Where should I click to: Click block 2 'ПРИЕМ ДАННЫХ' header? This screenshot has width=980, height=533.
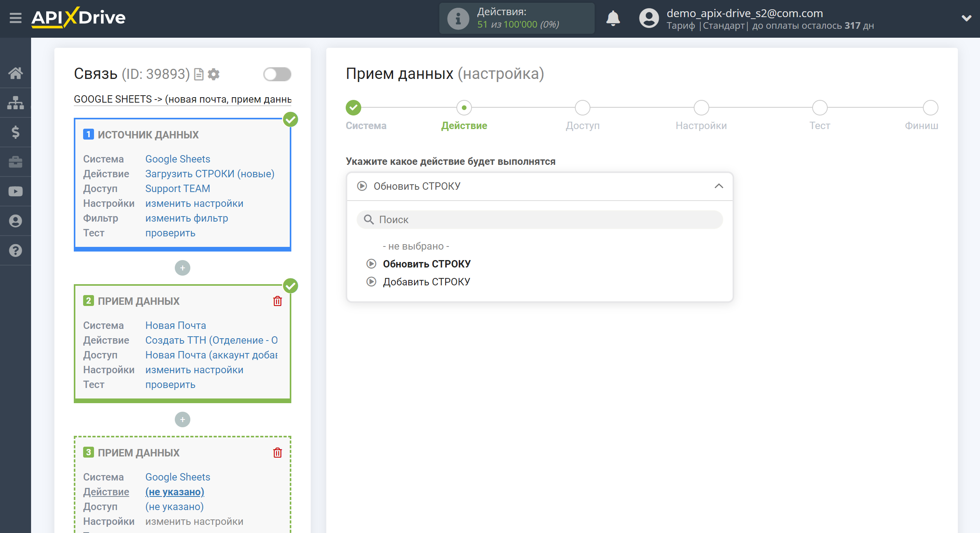pos(138,301)
